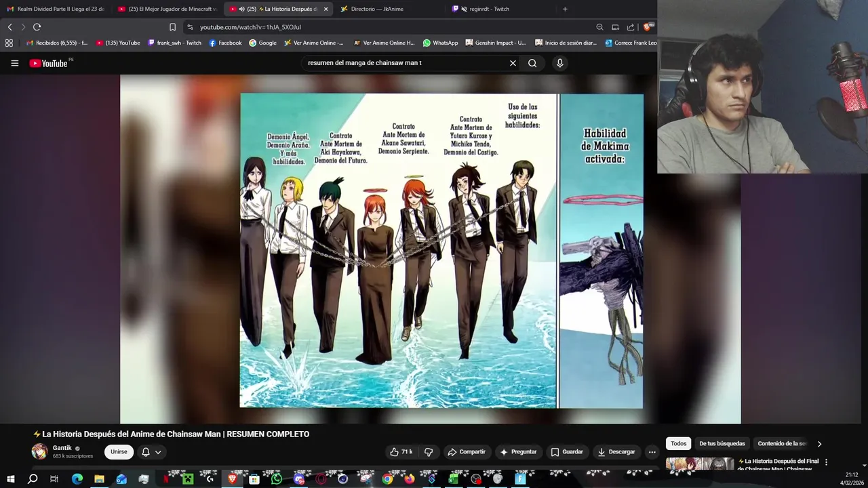Launch Google Chrome from the taskbar
This screenshot has width=868, height=488.
(387, 479)
